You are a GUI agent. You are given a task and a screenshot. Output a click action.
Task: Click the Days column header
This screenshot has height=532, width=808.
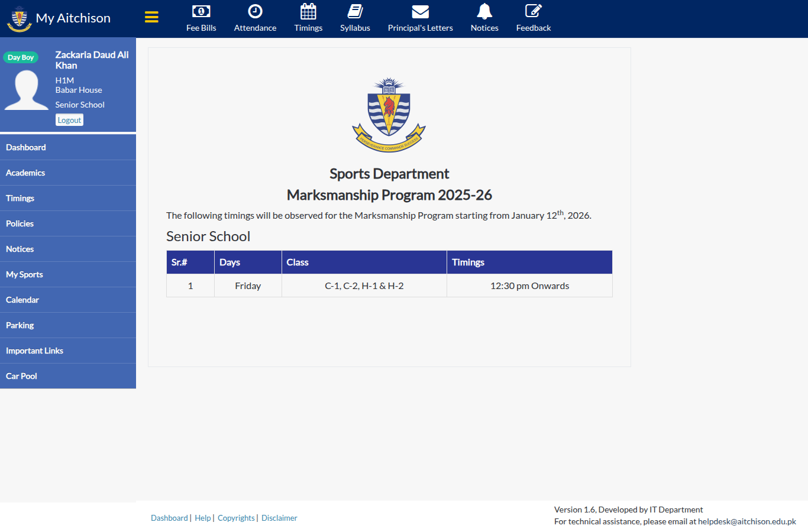point(248,262)
